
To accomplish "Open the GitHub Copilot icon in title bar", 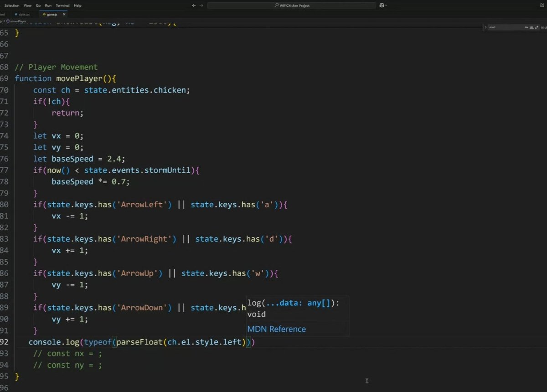I will pyautogui.click(x=382, y=5).
